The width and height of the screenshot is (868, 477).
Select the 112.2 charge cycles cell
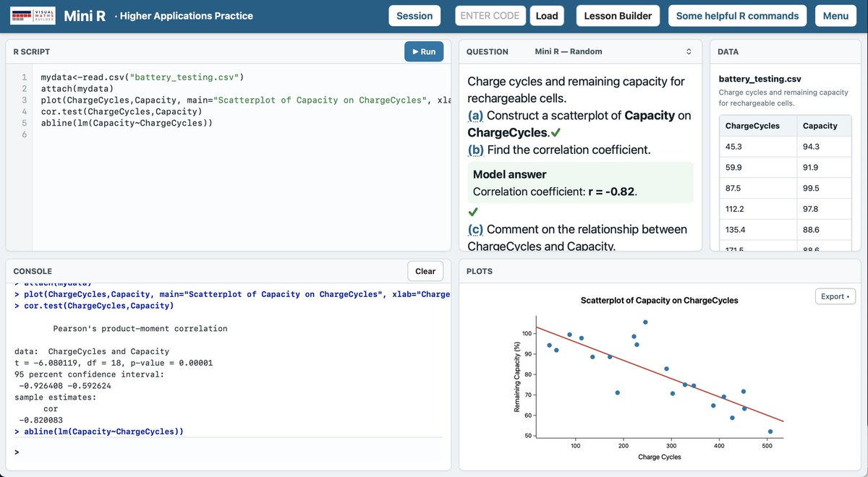758,209
